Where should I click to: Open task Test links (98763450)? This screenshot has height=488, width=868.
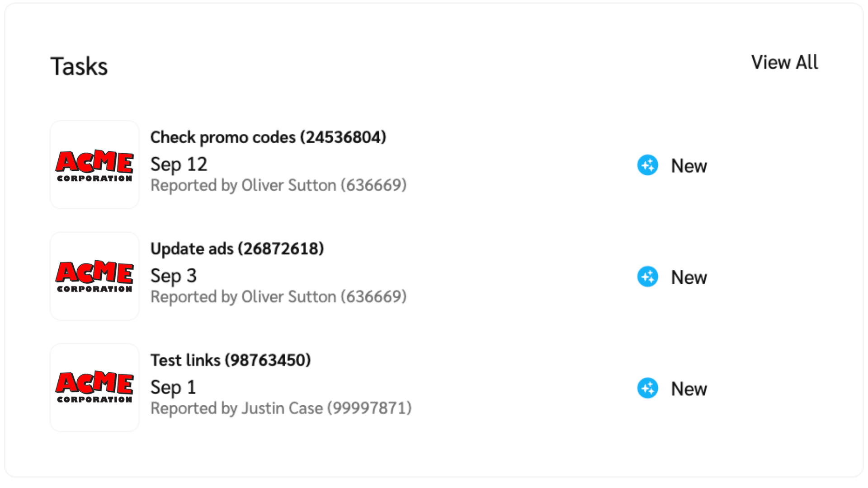231,360
